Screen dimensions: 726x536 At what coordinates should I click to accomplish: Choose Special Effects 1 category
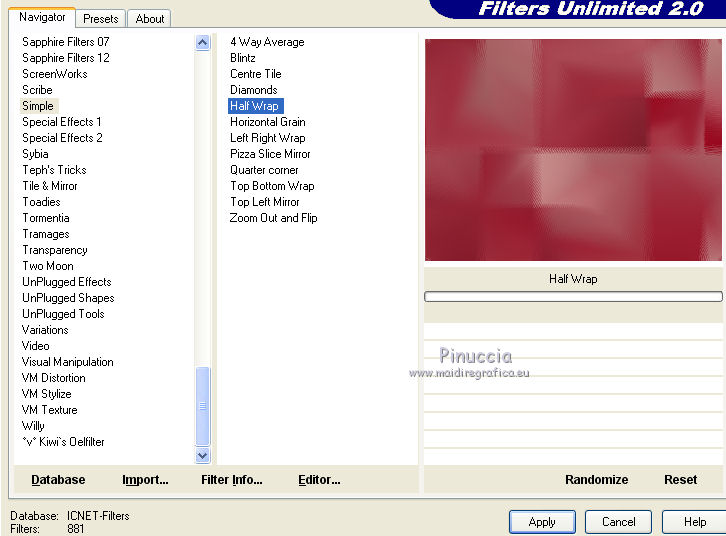(62, 122)
